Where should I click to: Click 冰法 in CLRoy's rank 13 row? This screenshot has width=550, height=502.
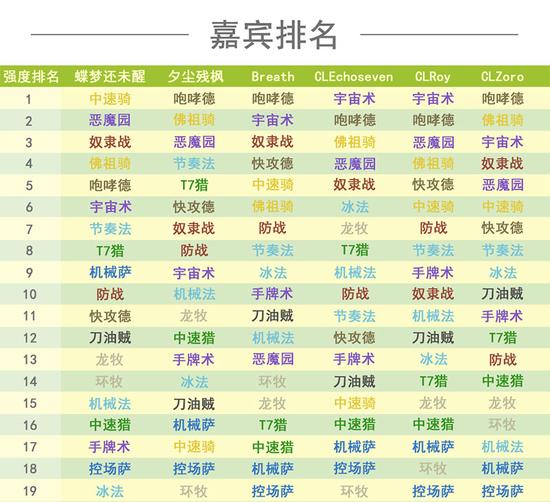433,359
